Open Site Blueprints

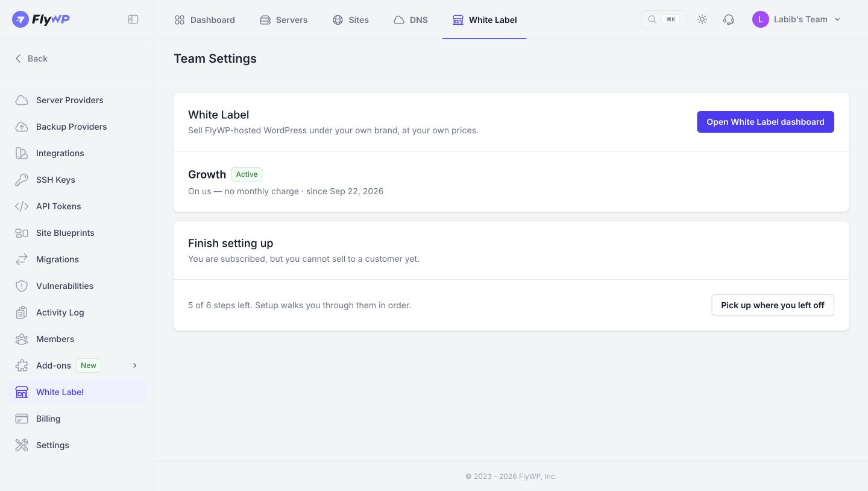pyautogui.click(x=77, y=233)
